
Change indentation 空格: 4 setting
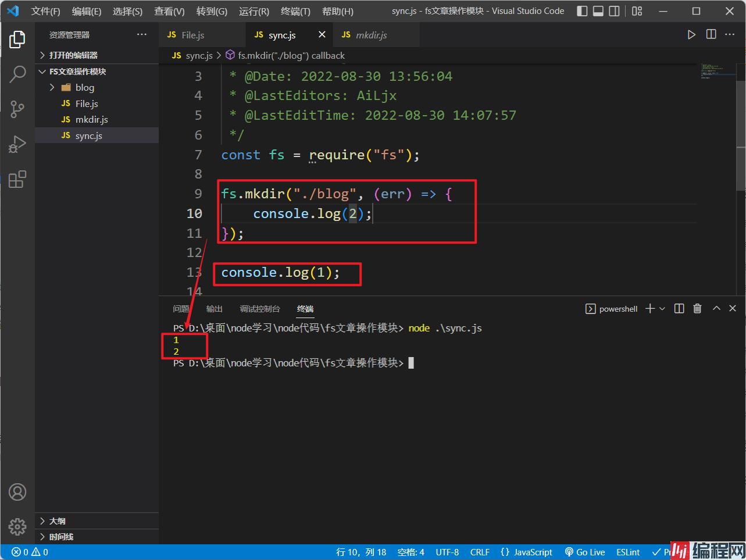click(x=411, y=552)
